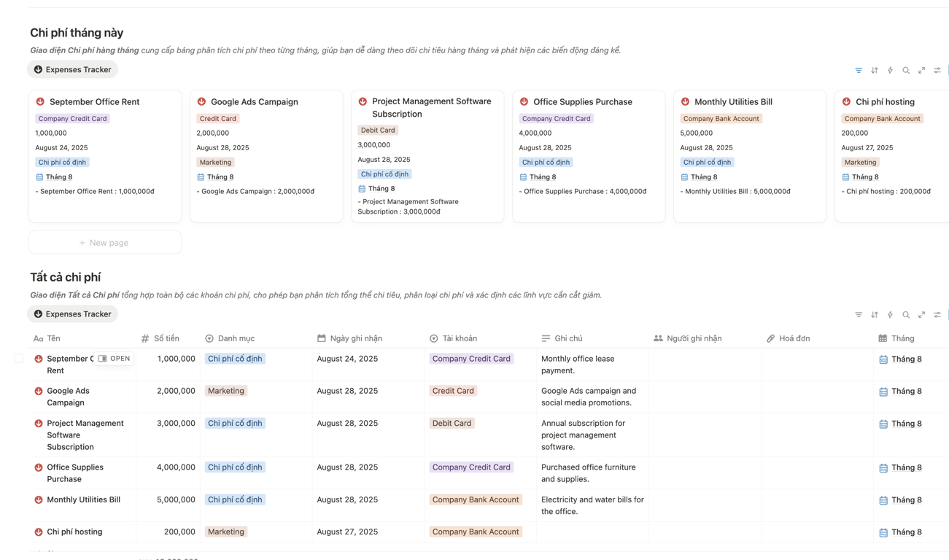949x560 pixels.
Task: Open the Số tiền column header menu
Action: pyautogui.click(x=166, y=338)
